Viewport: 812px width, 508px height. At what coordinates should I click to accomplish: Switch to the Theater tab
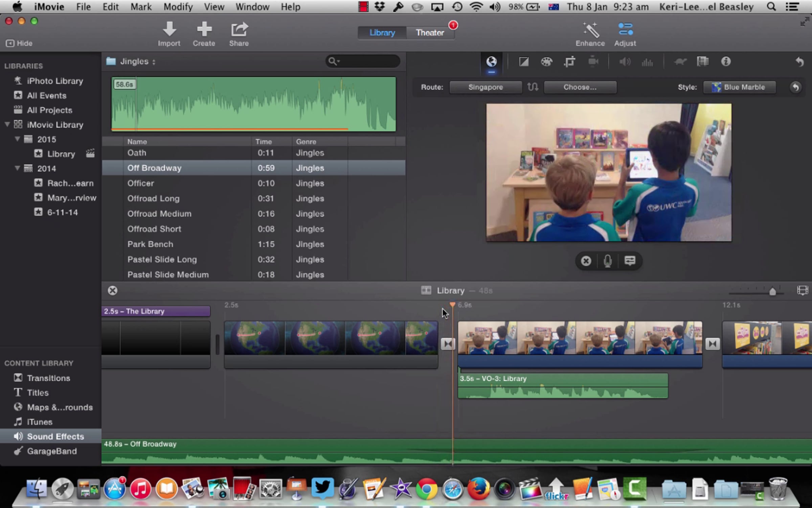coord(430,33)
